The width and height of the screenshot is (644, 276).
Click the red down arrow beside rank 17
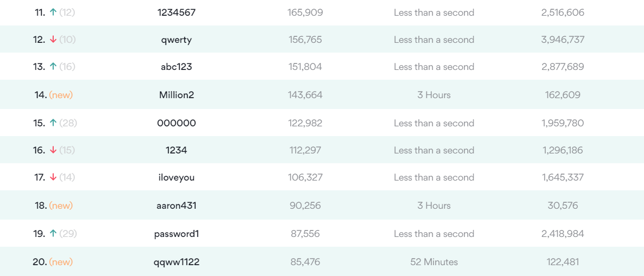[53, 177]
